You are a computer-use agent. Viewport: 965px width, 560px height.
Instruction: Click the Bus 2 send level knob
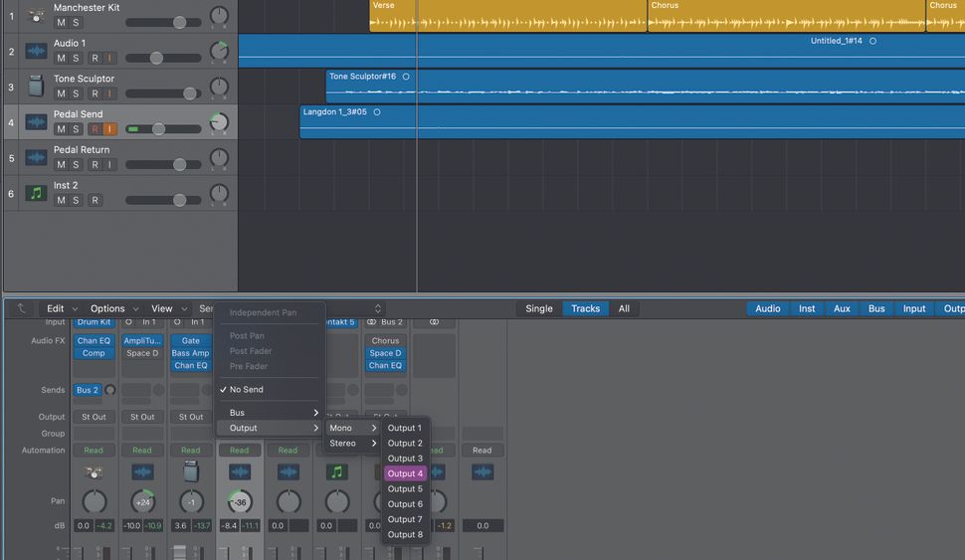click(x=110, y=390)
